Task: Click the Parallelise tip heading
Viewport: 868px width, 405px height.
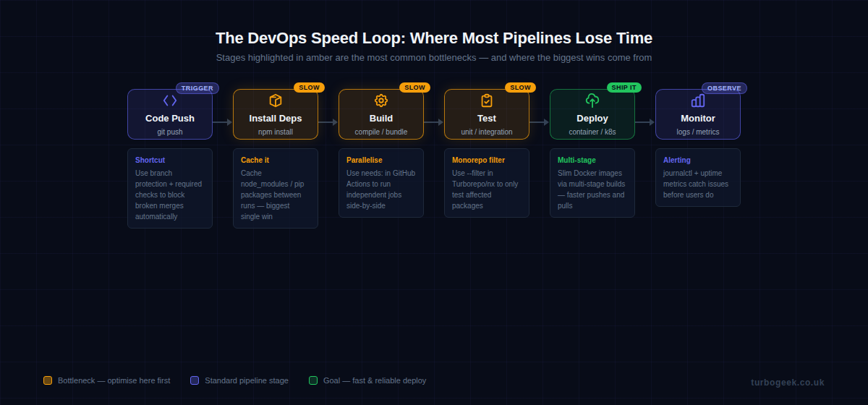Action: coord(365,160)
